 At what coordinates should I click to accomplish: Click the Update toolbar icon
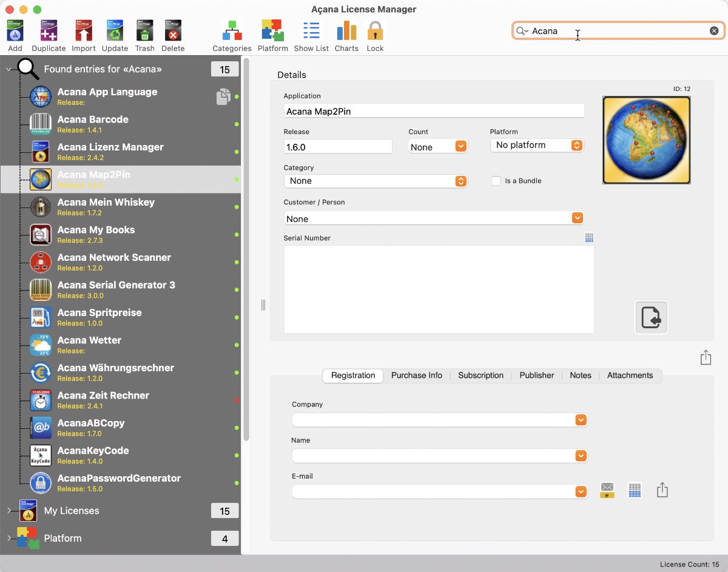[115, 30]
